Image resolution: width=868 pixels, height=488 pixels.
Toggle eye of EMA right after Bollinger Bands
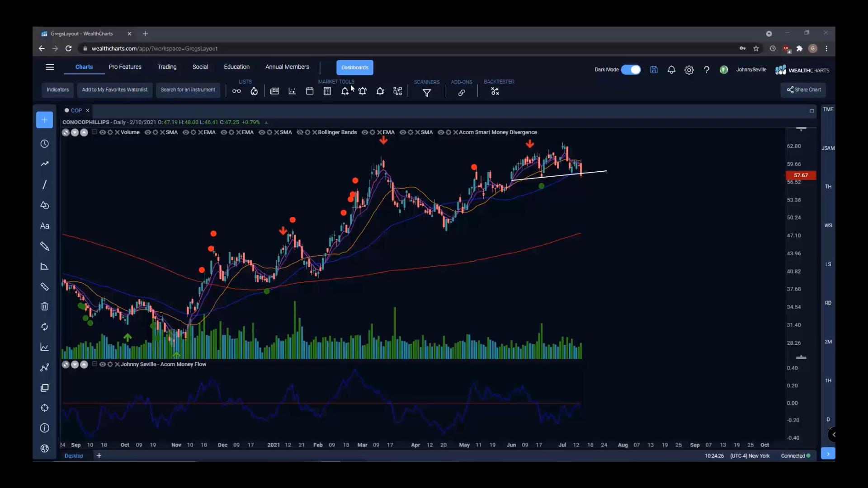365,132
